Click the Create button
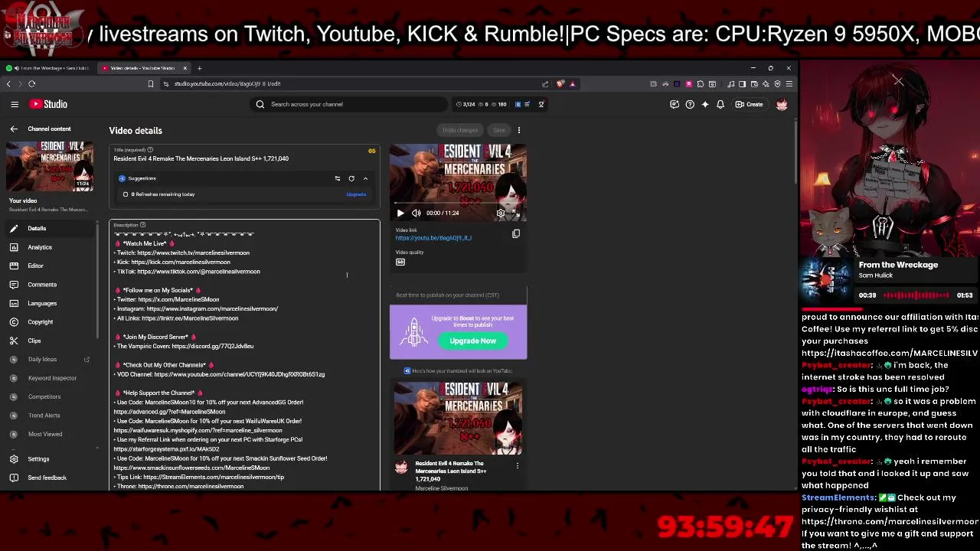Screen dimensions: 980x551 [x=749, y=104]
